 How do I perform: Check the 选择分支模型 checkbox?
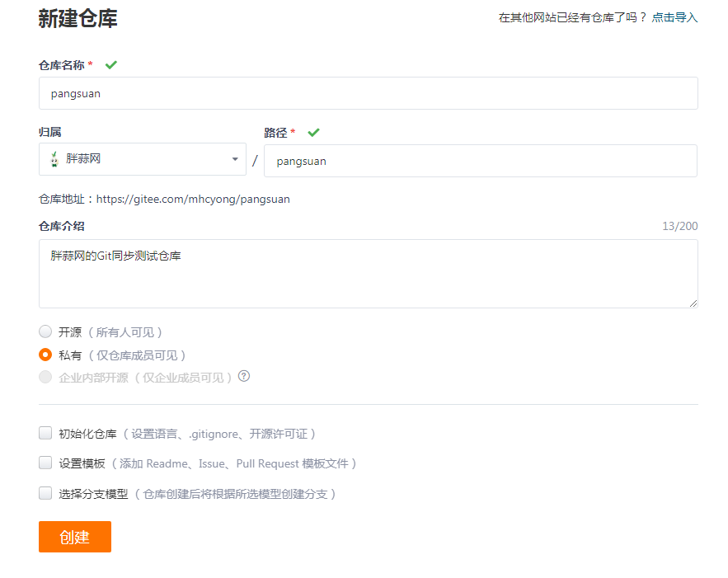[x=45, y=493]
